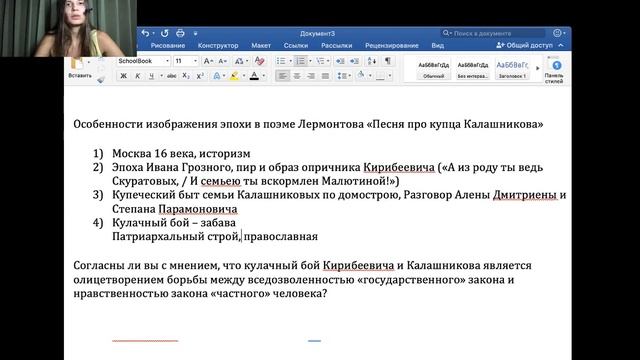Expand the styles gallery arrow
Screen dimensions: 640x360
[538, 68]
